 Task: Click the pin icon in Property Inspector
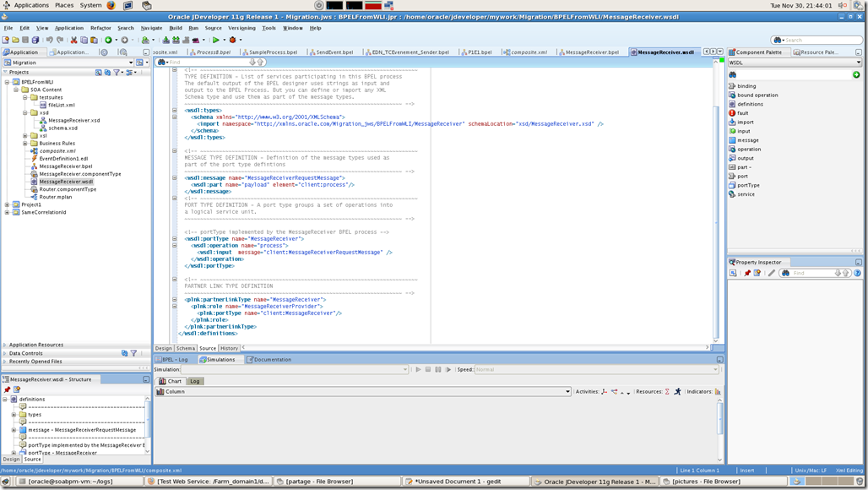pos(747,273)
